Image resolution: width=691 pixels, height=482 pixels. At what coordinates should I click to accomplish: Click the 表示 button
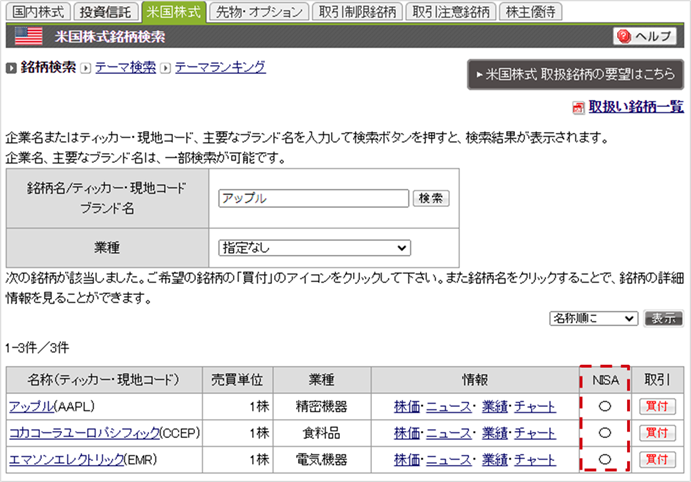pyautogui.click(x=663, y=318)
